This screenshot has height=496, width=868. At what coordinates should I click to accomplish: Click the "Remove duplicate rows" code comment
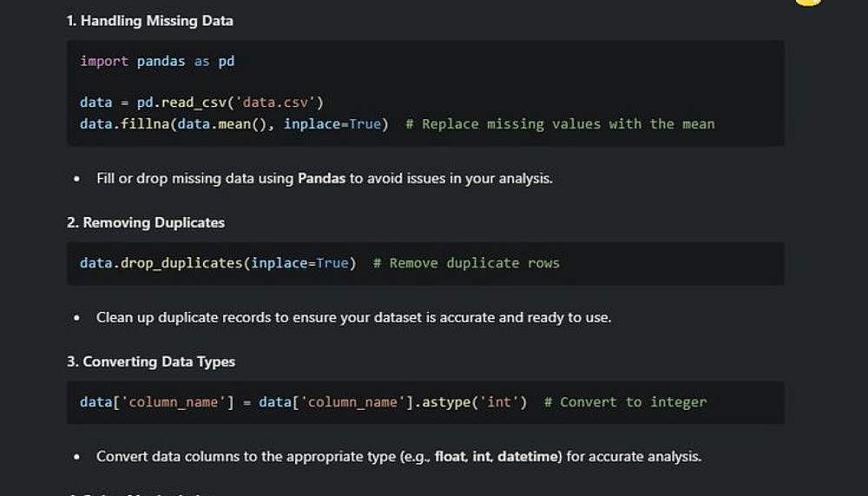coord(466,263)
